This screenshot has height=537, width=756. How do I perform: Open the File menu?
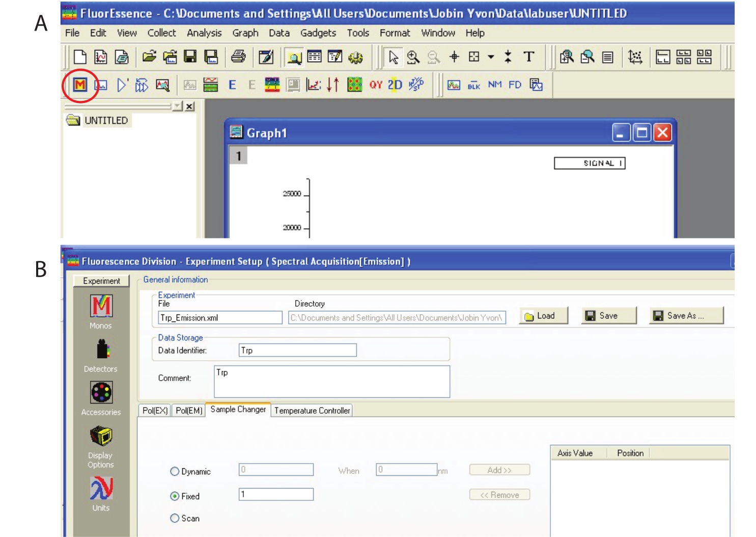pos(72,33)
